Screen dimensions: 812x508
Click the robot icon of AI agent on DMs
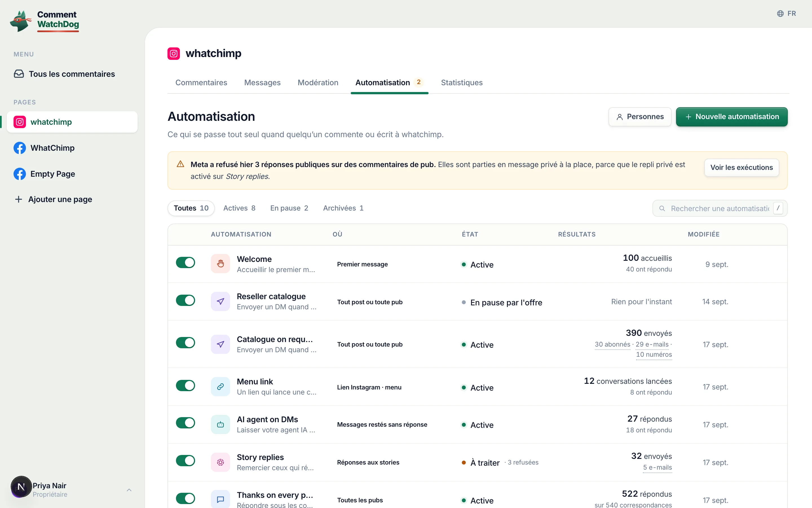220,424
